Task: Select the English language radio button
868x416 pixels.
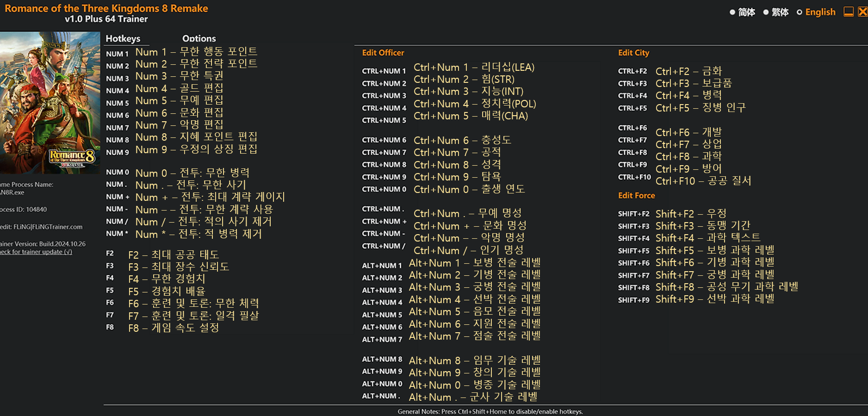Action: click(799, 12)
